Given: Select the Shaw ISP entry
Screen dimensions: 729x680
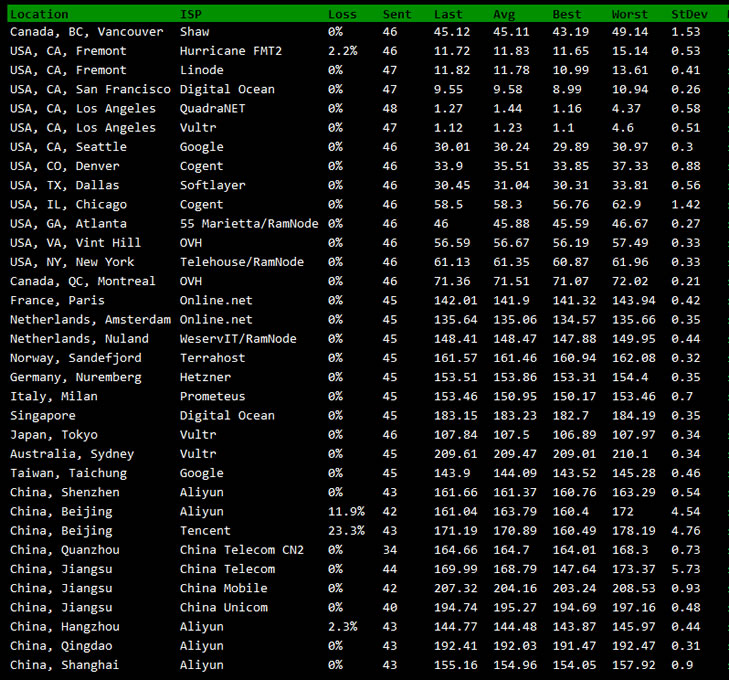Looking at the screenshot, I should click(x=194, y=32).
